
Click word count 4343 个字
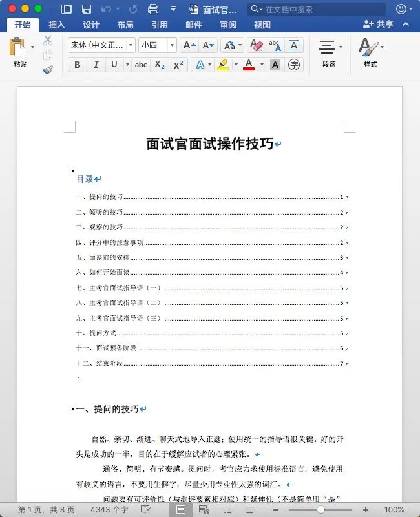109,510
